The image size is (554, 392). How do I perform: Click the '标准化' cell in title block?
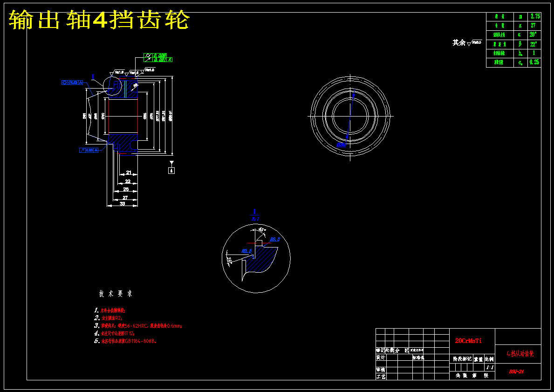[x=418, y=358]
